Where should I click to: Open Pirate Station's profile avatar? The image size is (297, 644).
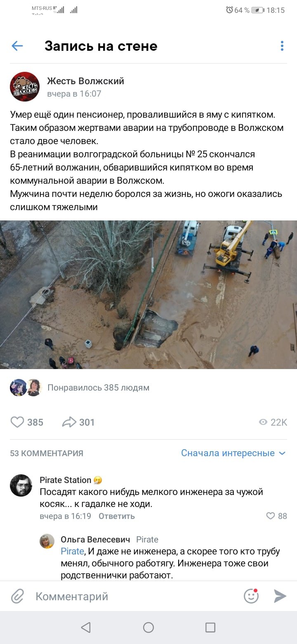[21, 485]
